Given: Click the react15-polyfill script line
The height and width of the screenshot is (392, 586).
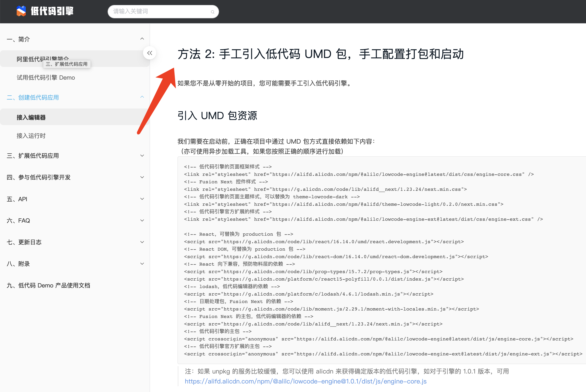Looking at the screenshot, I should (x=324, y=279).
